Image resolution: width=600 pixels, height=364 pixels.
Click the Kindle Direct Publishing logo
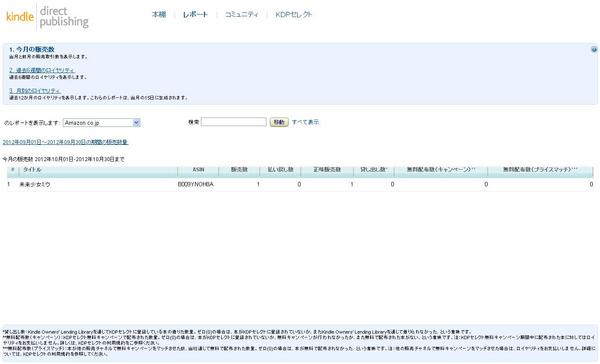pyautogui.click(x=47, y=17)
